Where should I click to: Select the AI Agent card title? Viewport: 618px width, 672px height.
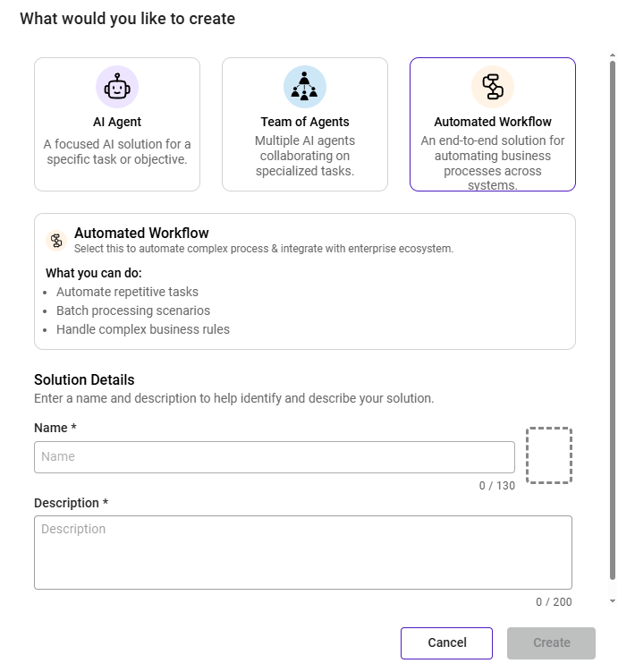[117, 122]
